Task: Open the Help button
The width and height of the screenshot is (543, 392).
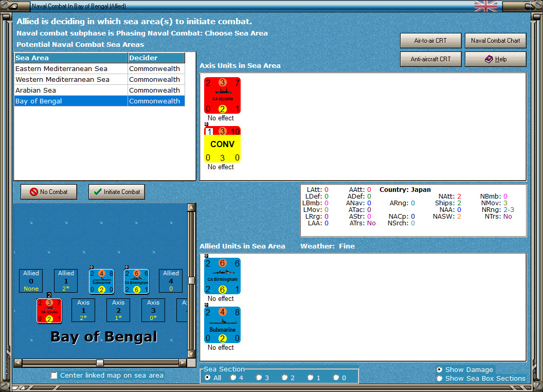Action: coord(495,59)
